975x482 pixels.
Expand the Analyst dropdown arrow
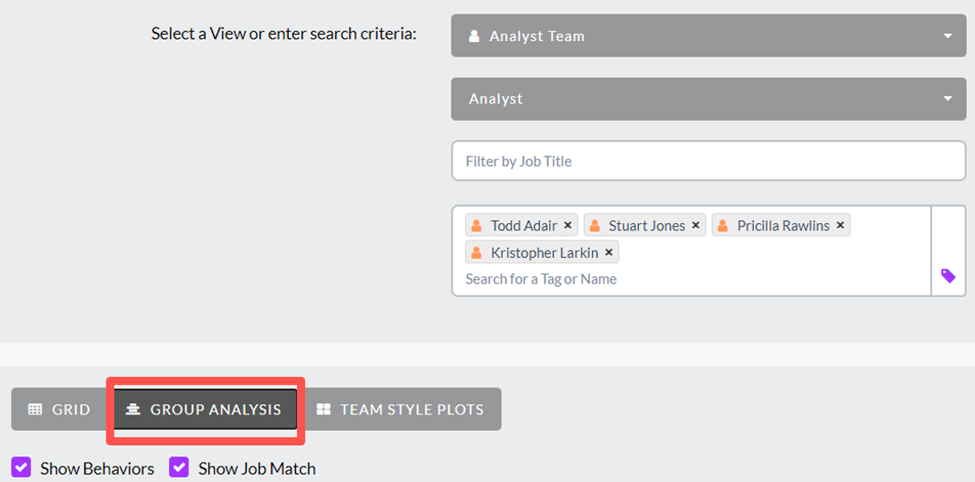click(x=948, y=99)
